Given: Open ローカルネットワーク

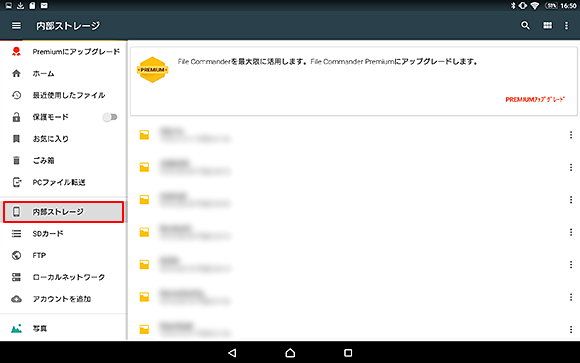Looking at the screenshot, I should (64, 277).
